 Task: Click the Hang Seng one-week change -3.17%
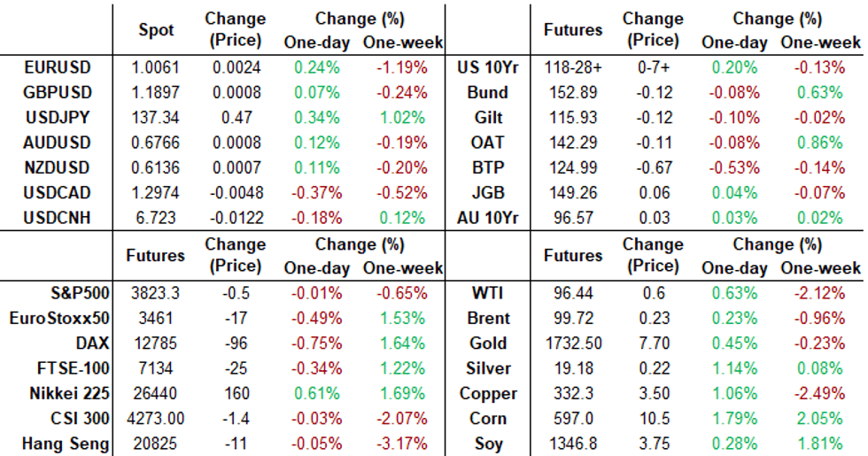coord(401,444)
